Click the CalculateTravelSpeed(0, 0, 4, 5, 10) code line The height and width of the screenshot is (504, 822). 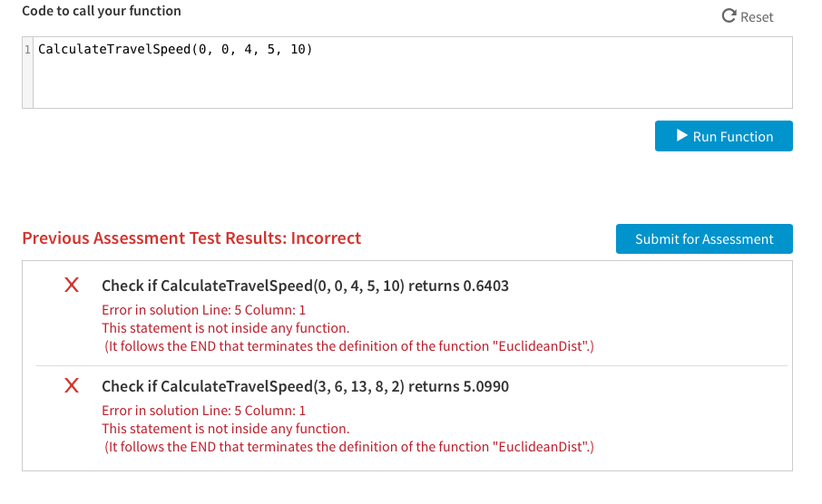click(x=175, y=49)
